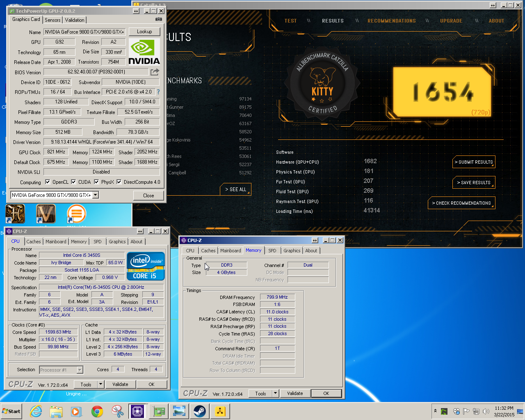The height and width of the screenshot is (420, 525).
Task: Click Close button in GPU-Z
Action: (148, 196)
